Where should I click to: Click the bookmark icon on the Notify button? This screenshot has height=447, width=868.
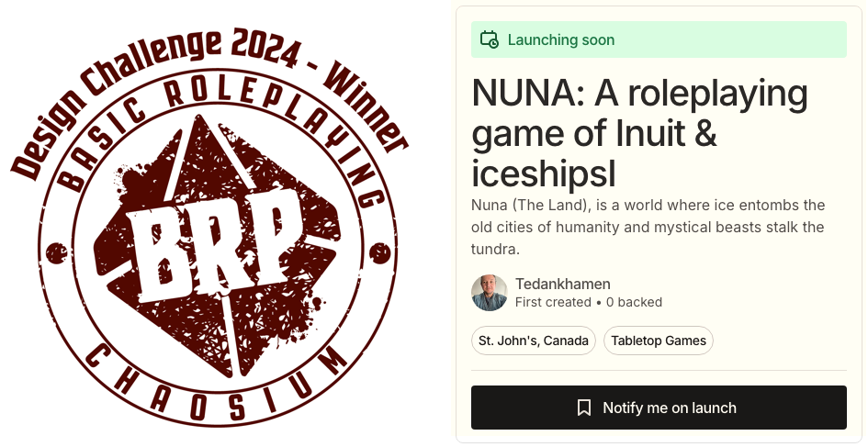pos(584,408)
